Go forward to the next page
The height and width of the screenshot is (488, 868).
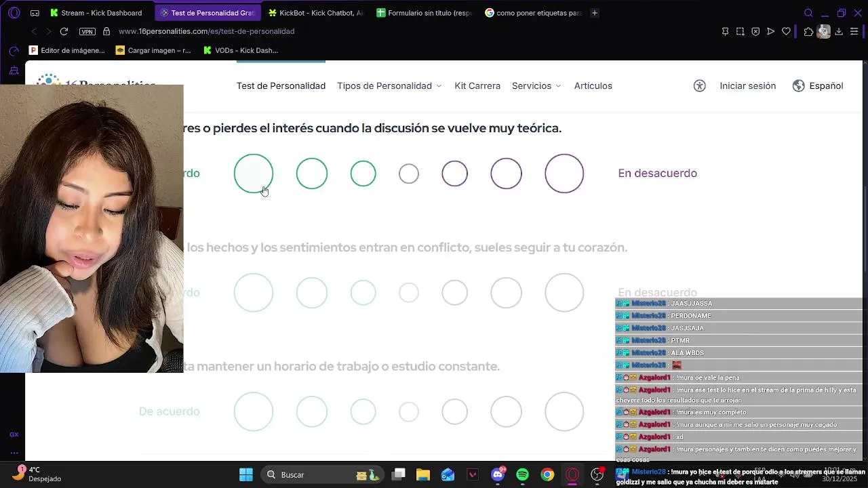tap(48, 31)
